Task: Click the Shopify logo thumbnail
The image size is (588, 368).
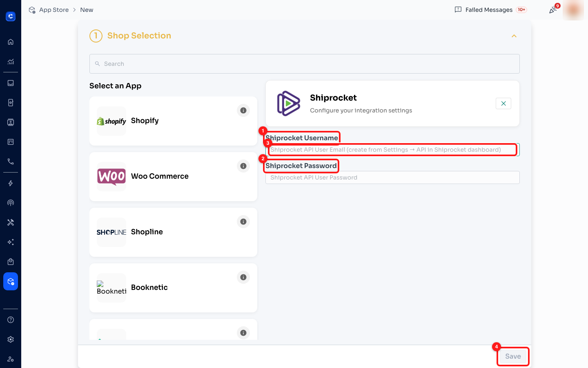Action: (111, 121)
